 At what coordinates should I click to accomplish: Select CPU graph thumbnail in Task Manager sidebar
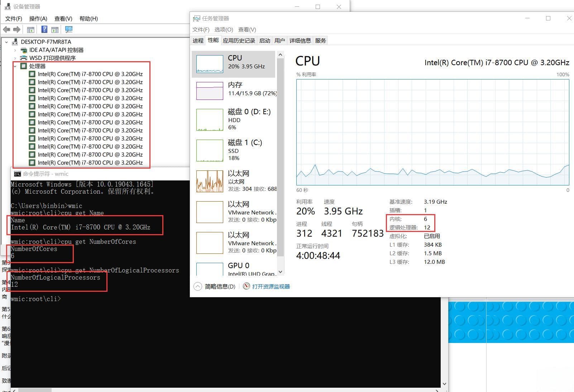tap(210, 64)
